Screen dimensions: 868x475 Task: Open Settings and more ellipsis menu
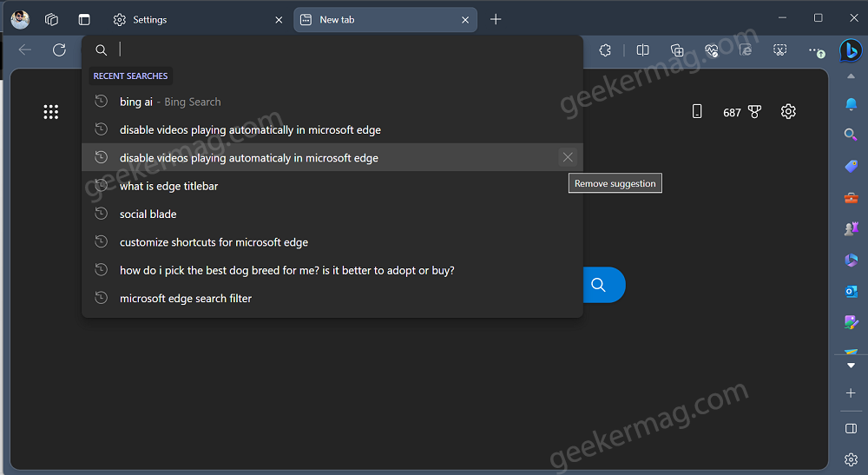pyautogui.click(x=816, y=51)
